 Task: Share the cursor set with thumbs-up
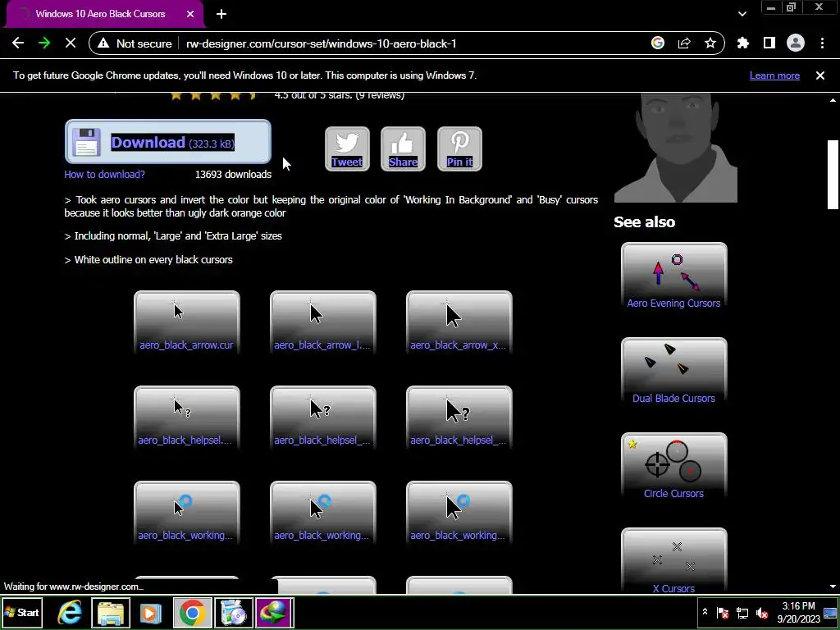(x=403, y=149)
